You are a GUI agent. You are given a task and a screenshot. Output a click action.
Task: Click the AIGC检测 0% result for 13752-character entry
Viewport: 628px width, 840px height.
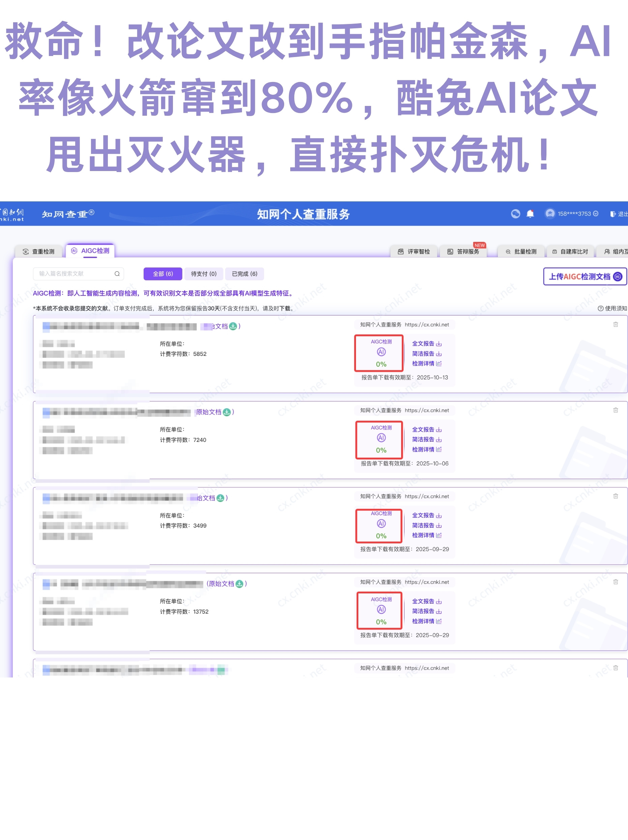pyautogui.click(x=380, y=610)
